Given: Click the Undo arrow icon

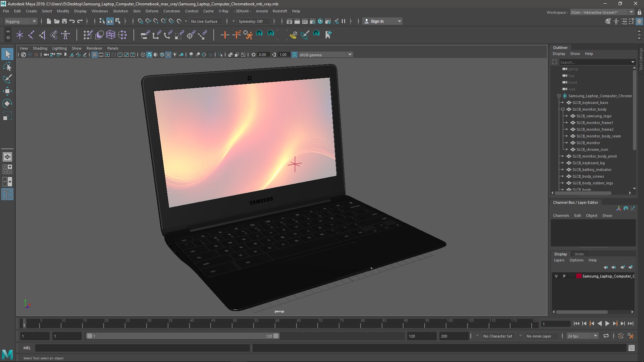Looking at the screenshot, I should click(72, 21).
